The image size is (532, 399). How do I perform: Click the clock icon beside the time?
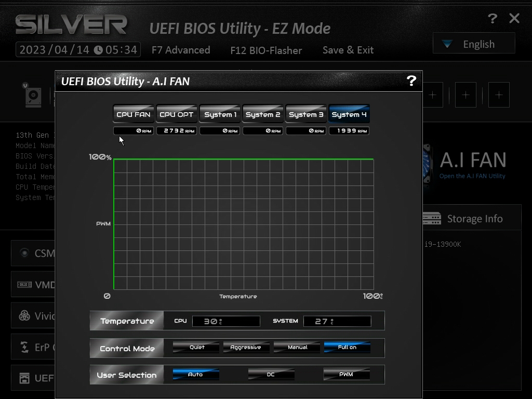pyautogui.click(x=98, y=50)
